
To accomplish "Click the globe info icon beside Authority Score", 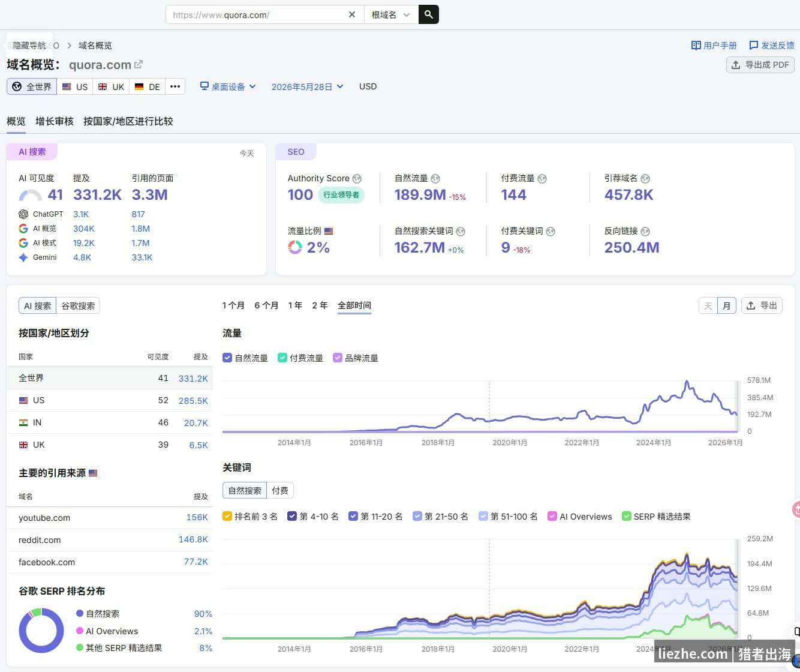I will (357, 178).
